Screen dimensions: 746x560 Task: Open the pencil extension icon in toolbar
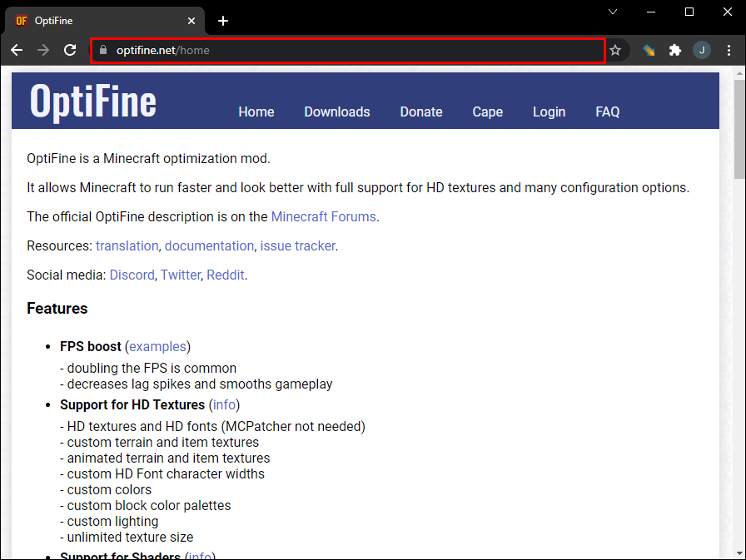click(x=649, y=50)
